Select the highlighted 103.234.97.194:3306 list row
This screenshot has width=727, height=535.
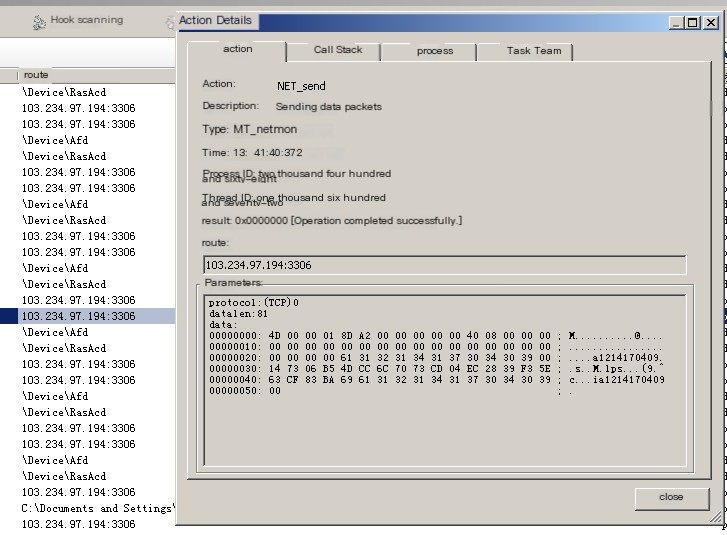coord(88,316)
